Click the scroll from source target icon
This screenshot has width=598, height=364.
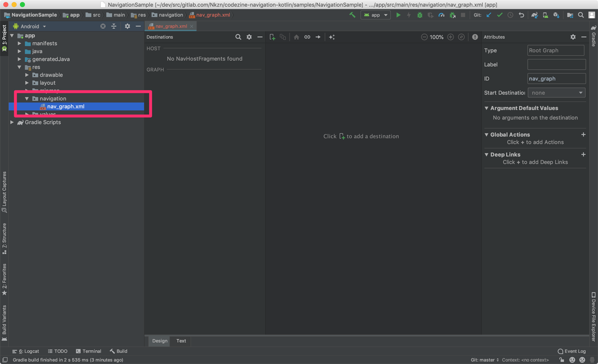click(103, 26)
